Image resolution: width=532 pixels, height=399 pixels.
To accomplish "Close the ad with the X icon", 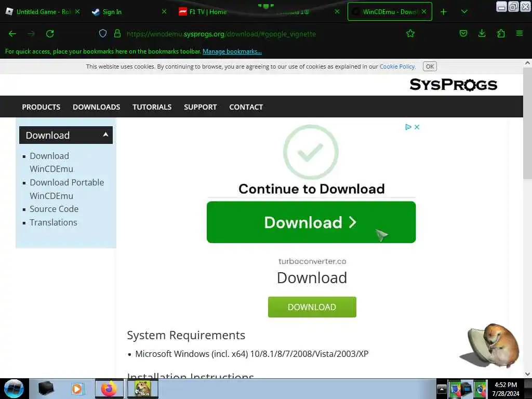I will pos(417,127).
